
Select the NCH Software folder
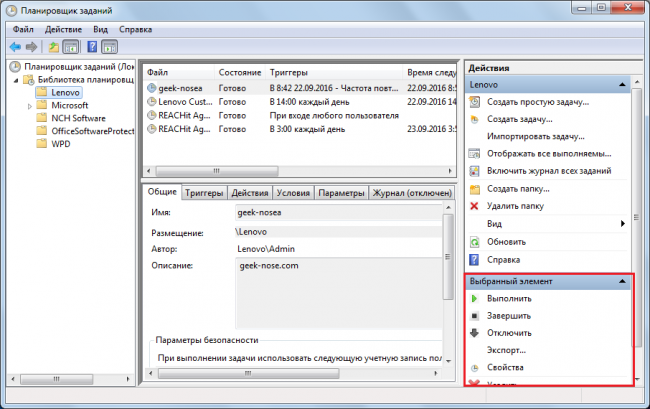79,118
